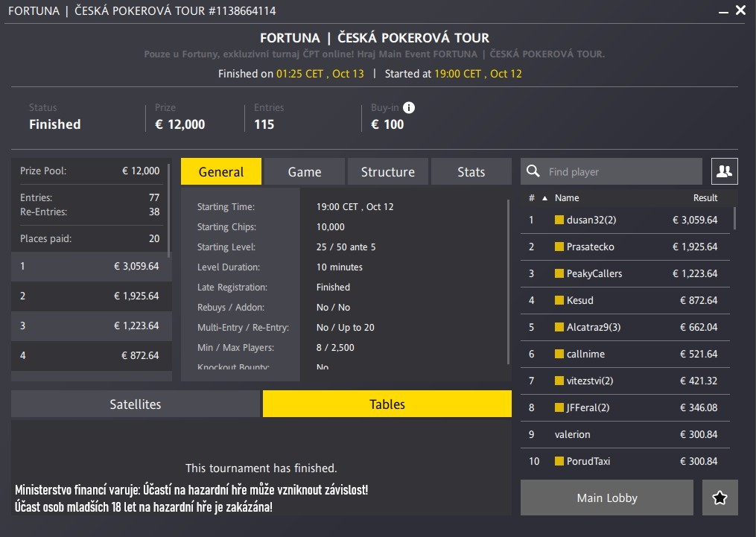The height and width of the screenshot is (537, 756).
Task: Click the star icon to favorite this tournament
Action: coord(720,497)
